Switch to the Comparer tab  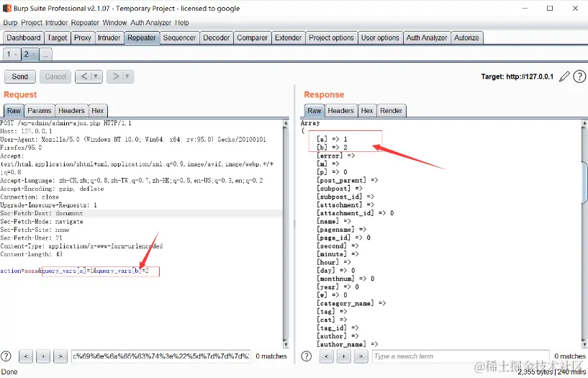coord(252,38)
